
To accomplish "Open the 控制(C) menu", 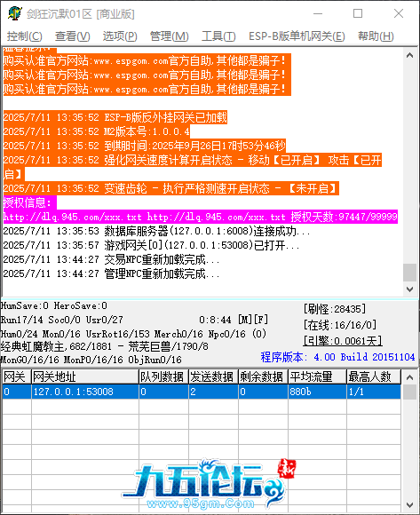I will point(25,36).
